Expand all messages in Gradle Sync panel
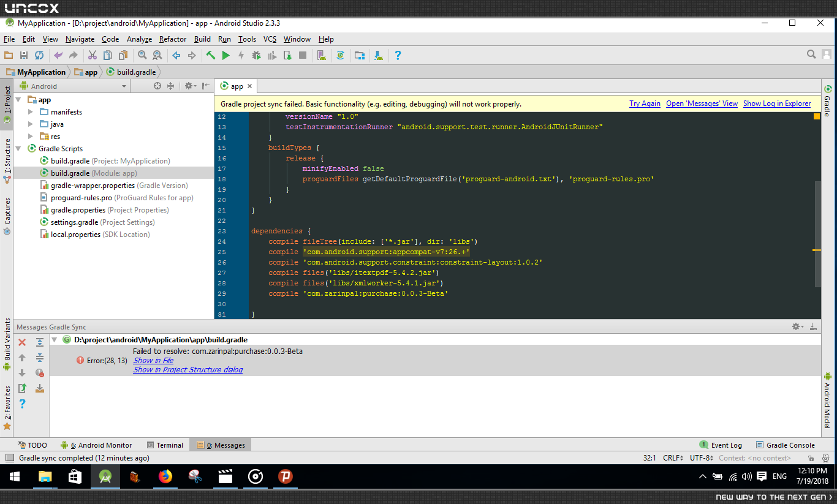Image resolution: width=837 pixels, height=504 pixels. click(40, 342)
